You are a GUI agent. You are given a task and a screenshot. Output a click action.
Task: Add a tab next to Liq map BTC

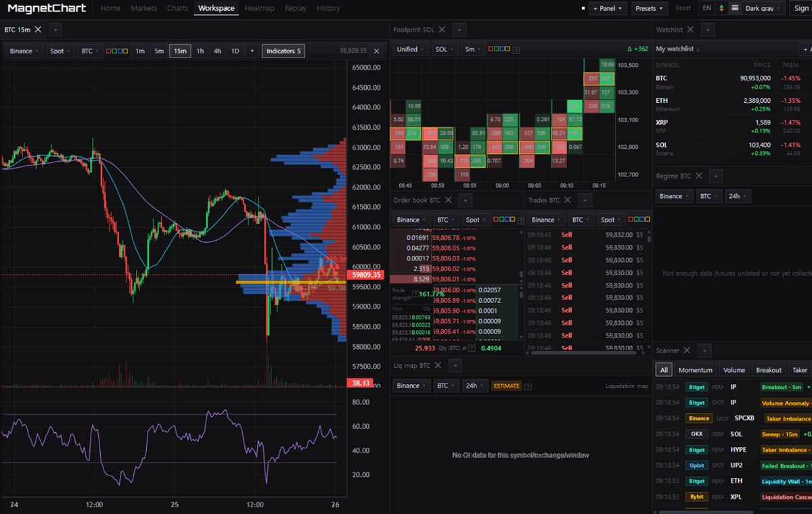tap(455, 365)
